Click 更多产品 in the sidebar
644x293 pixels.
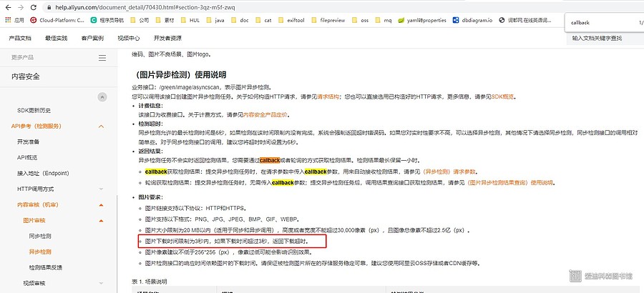tap(23, 57)
